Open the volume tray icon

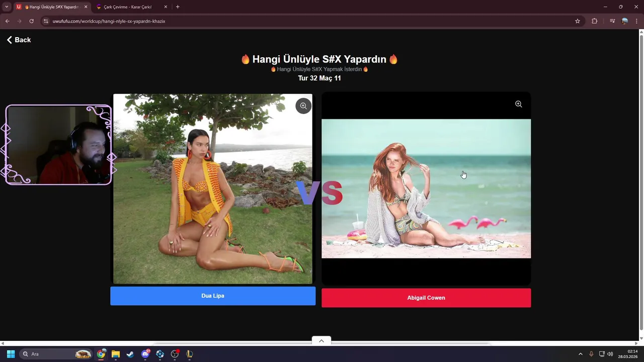(x=610, y=354)
